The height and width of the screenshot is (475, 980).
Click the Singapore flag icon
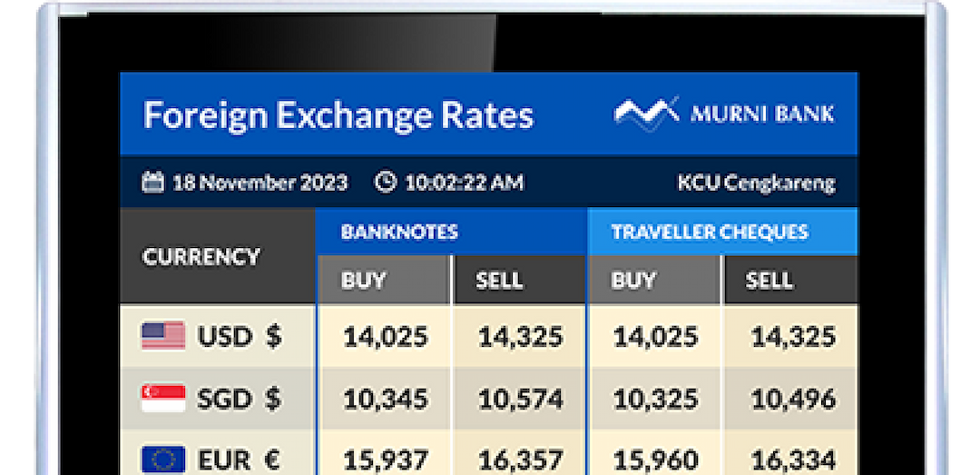pos(163,398)
